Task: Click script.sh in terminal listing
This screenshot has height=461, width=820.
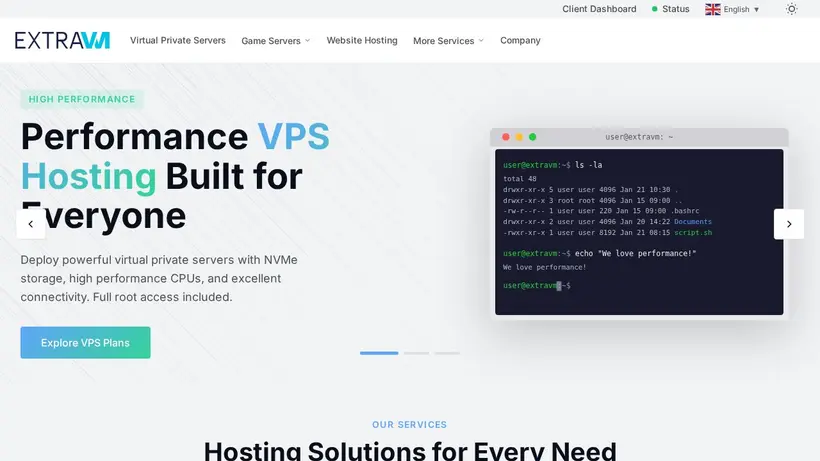Action: (693, 233)
